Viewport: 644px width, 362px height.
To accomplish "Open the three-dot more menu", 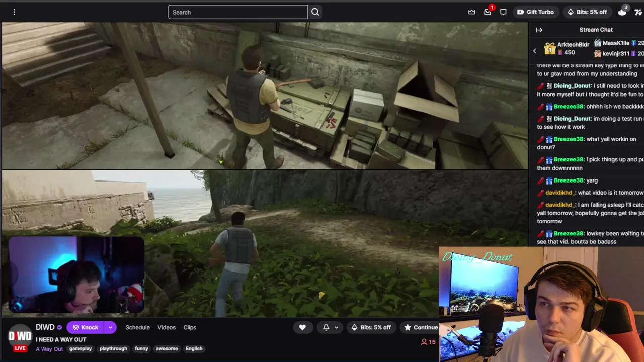I will [x=14, y=12].
